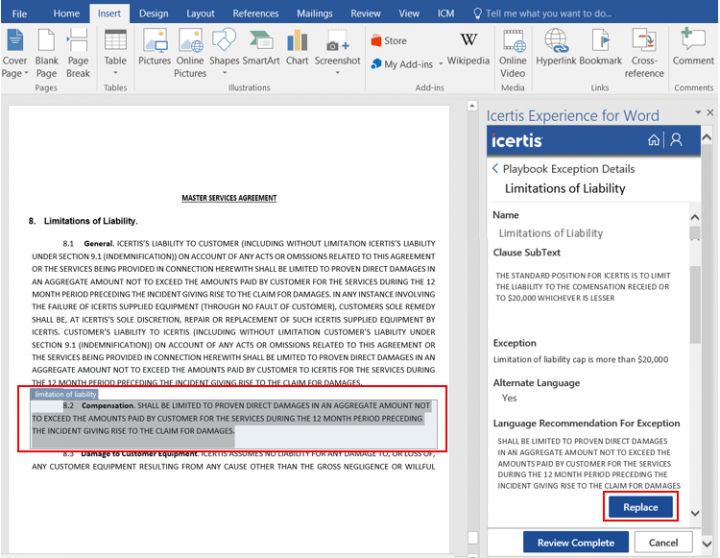
Task: Open the Mailings tab
Action: pyautogui.click(x=315, y=14)
